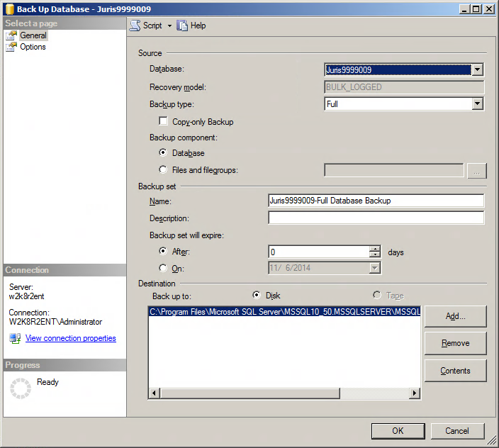Open the Script dropdown arrow
Image resolution: width=499 pixels, height=448 pixels.
[169, 26]
